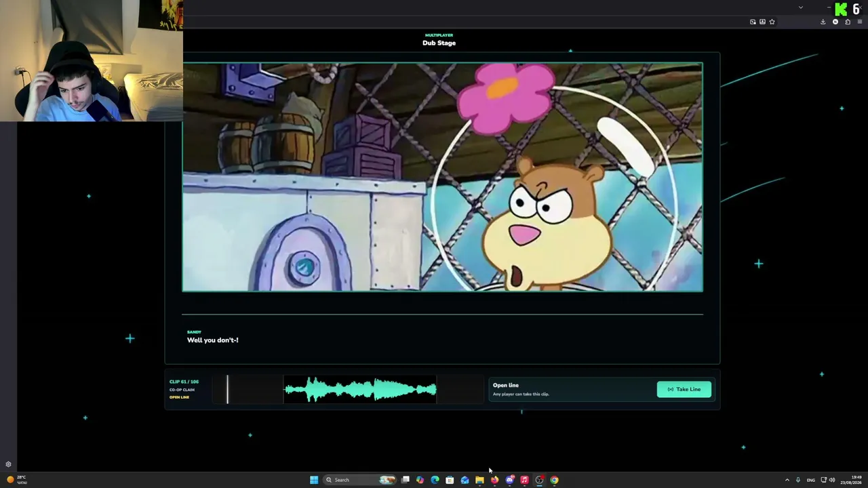Viewport: 868px width, 488px height.
Task: Click the taskbar Search box
Action: coord(359,480)
